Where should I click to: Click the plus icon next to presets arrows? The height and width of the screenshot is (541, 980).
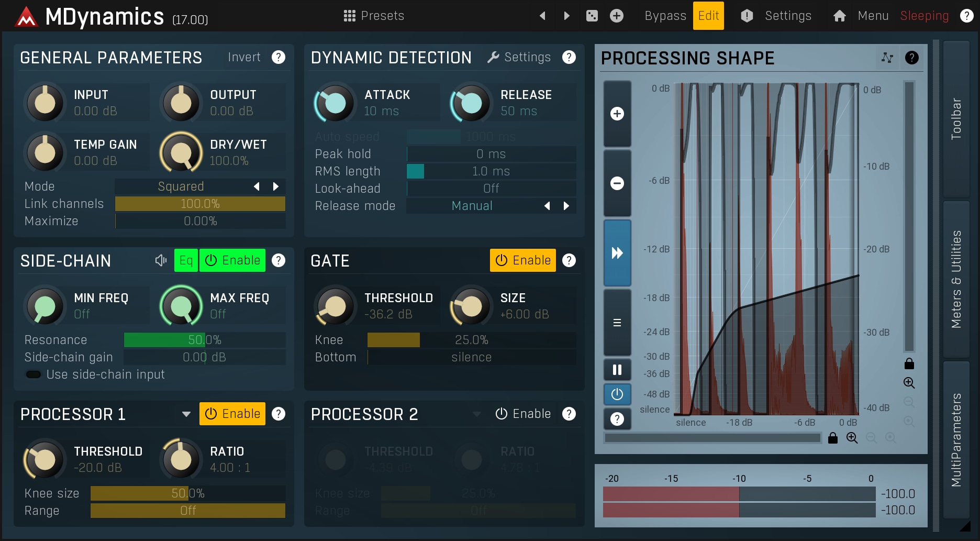[x=617, y=16]
